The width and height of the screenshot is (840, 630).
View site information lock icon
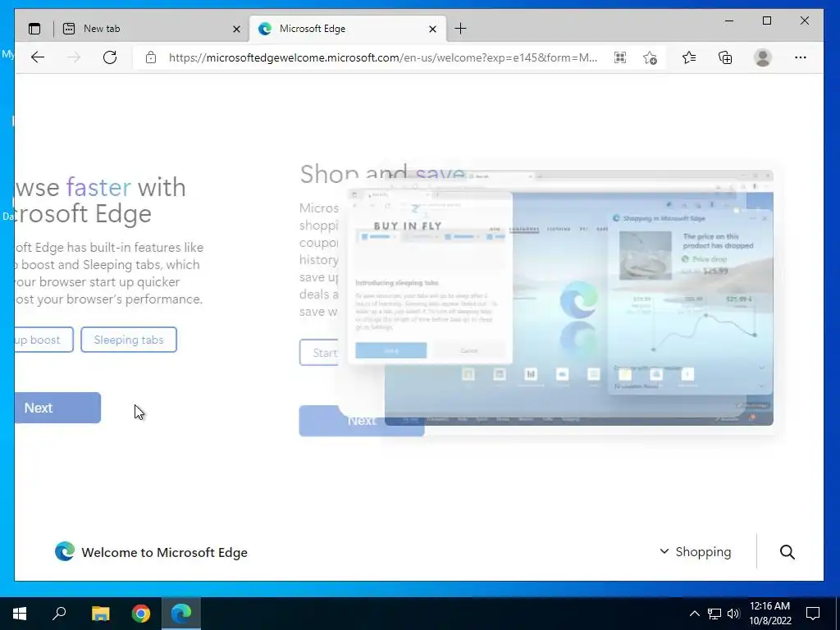pyautogui.click(x=151, y=57)
